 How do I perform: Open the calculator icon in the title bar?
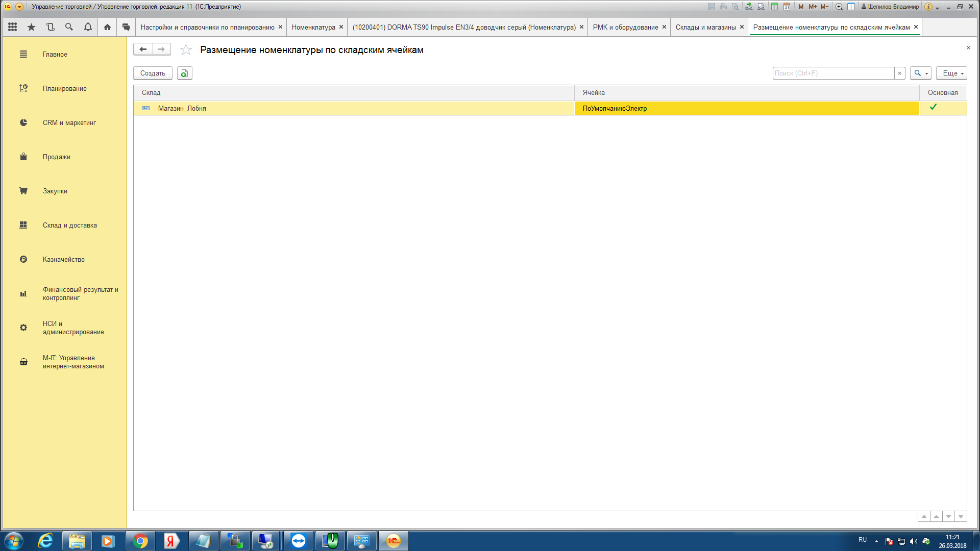click(774, 7)
